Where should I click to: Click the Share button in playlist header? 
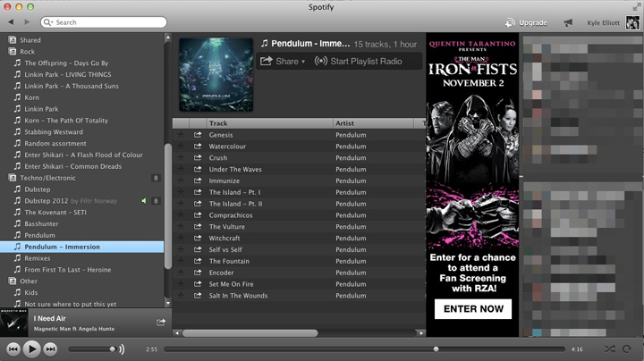283,61
